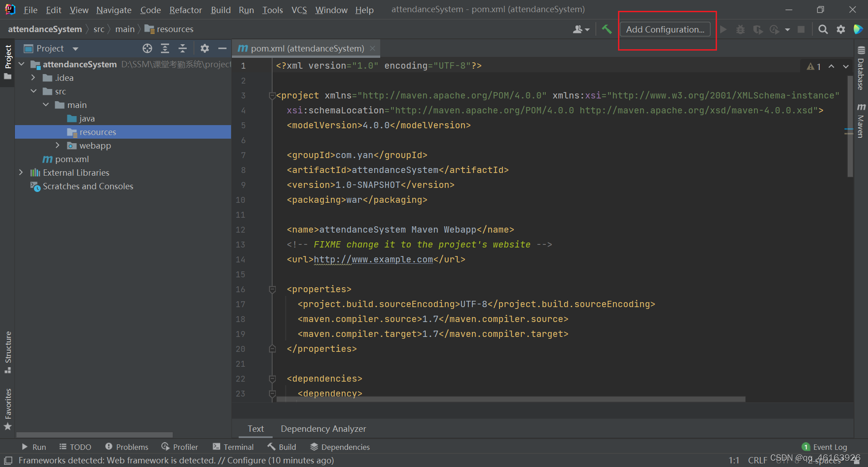Open the Project view dropdown
The image size is (868, 467).
[x=75, y=49]
